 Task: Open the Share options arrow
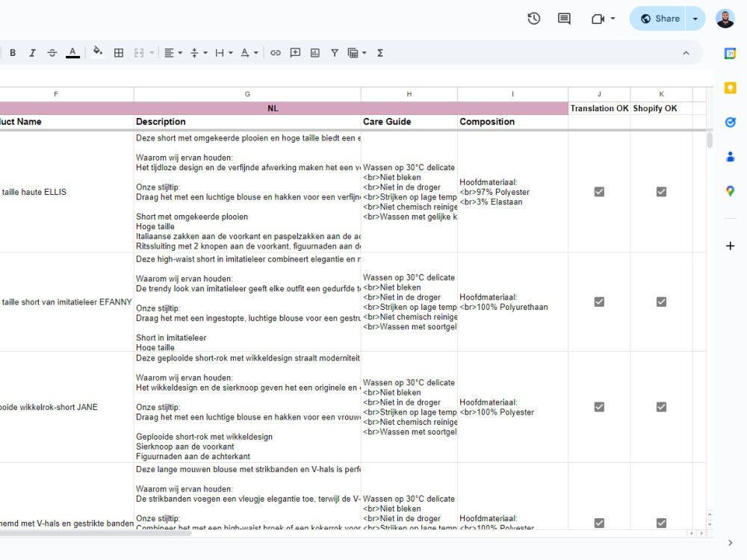[x=695, y=19]
